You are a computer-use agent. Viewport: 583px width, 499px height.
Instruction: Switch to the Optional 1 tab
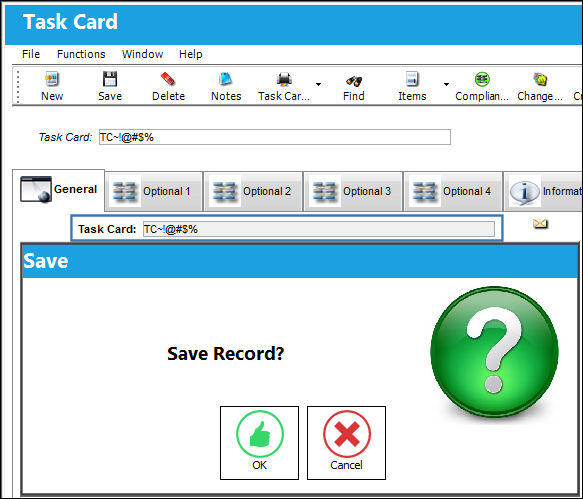pos(154,191)
